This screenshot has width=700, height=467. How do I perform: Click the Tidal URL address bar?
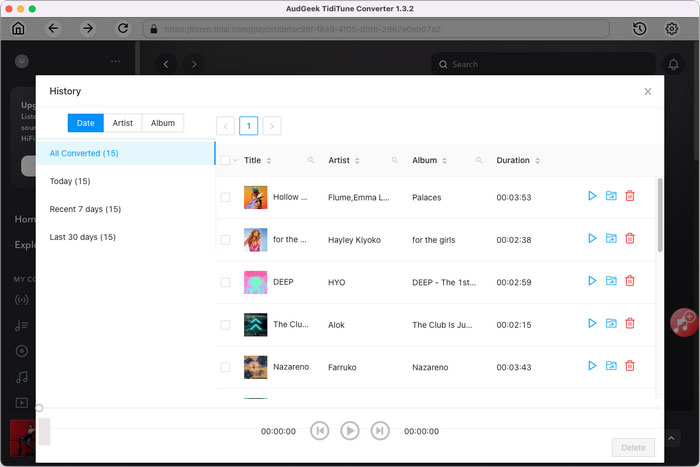[376, 29]
